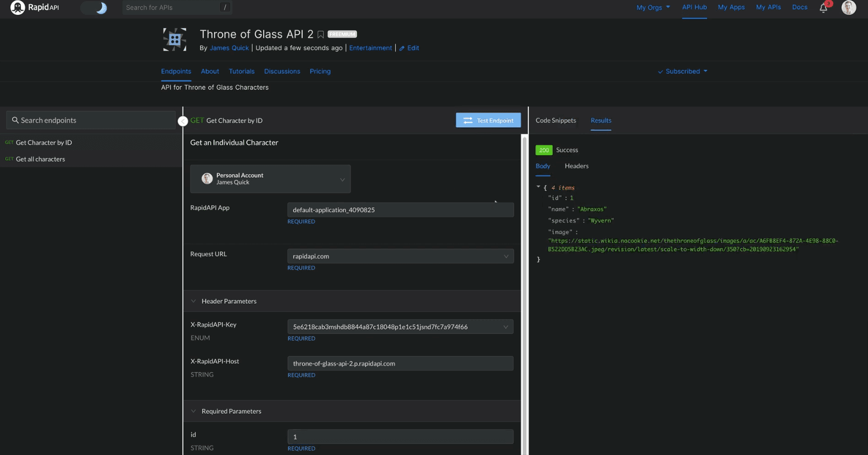Click the image URL value in results
This screenshot has width=868, height=455.
pos(693,245)
